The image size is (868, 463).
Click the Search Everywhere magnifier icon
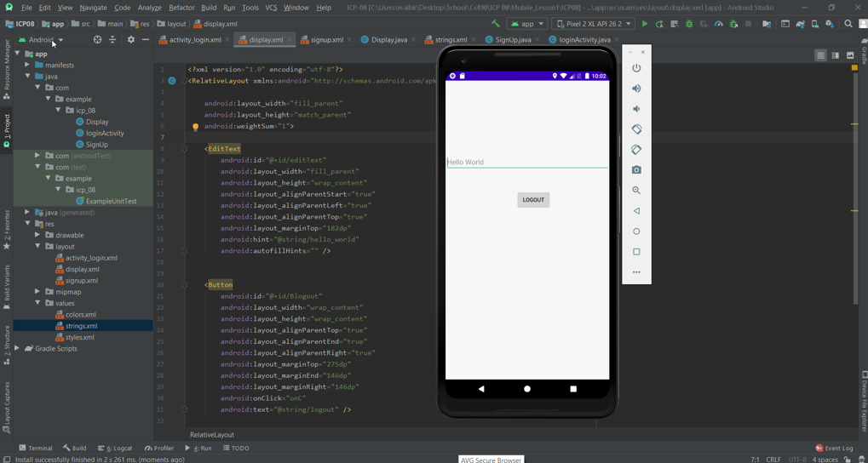coord(848,24)
